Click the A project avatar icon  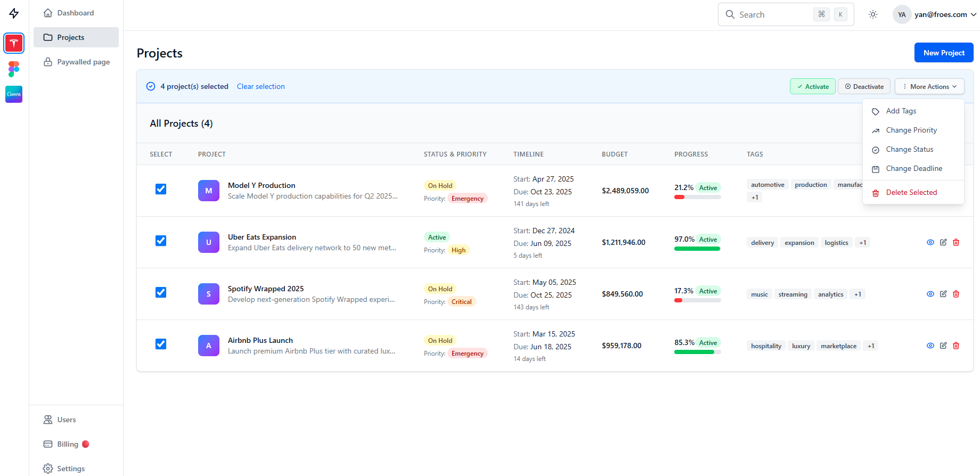coord(209,346)
